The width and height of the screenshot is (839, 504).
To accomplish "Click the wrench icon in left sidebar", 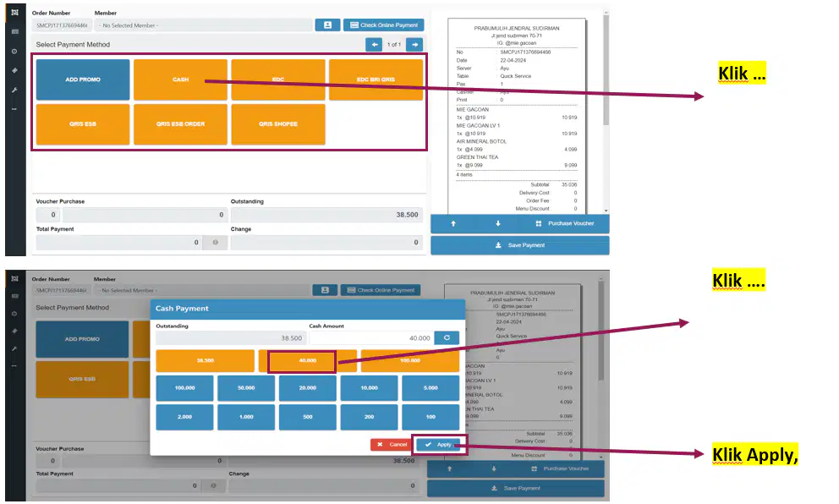I will 14,90.
